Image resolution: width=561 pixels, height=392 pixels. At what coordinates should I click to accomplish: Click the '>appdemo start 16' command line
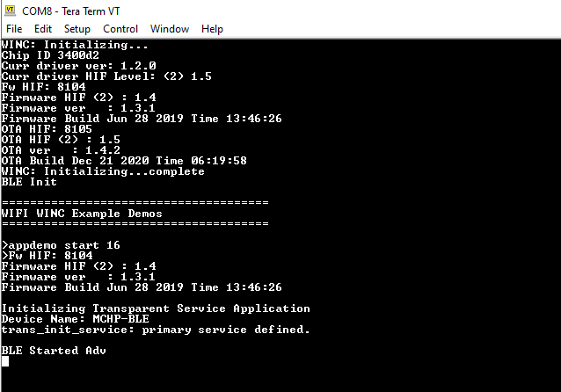point(61,245)
